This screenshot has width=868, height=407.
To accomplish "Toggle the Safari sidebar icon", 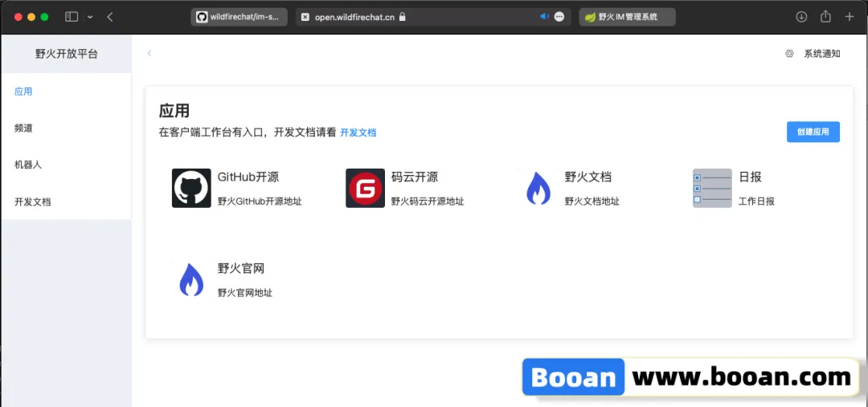I will click(x=72, y=17).
